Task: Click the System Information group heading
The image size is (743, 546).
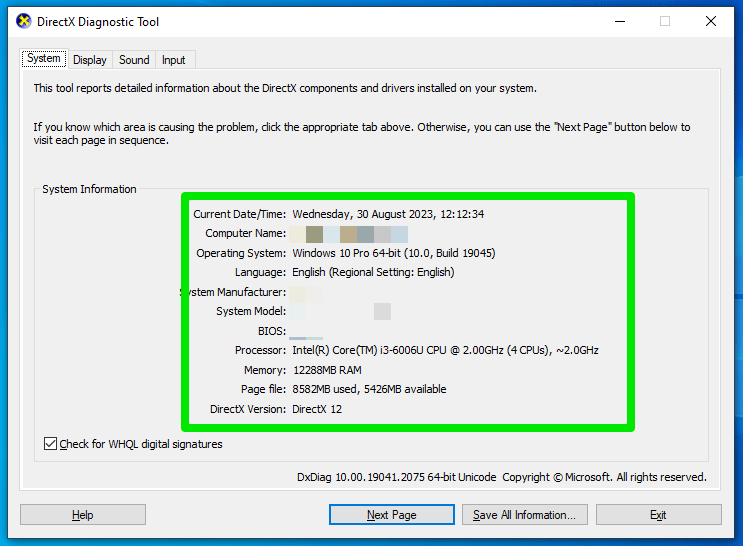Action: click(x=89, y=189)
